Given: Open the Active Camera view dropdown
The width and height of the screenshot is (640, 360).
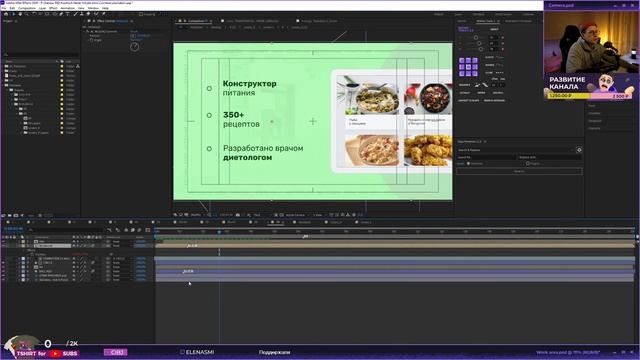Looking at the screenshot, I should (296, 215).
